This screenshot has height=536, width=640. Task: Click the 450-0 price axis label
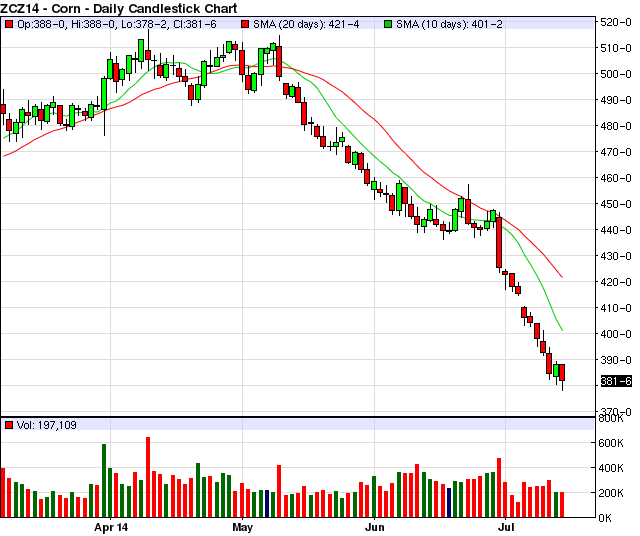point(616,204)
